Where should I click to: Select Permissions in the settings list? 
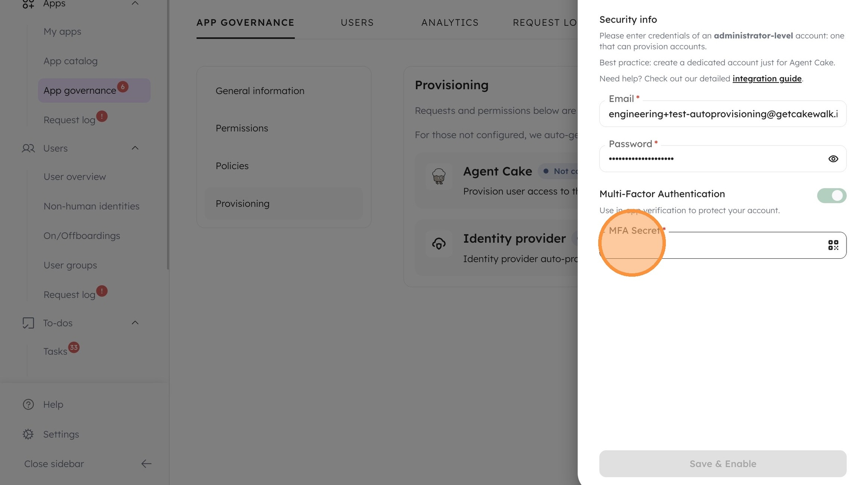pyautogui.click(x=242, y=128)
